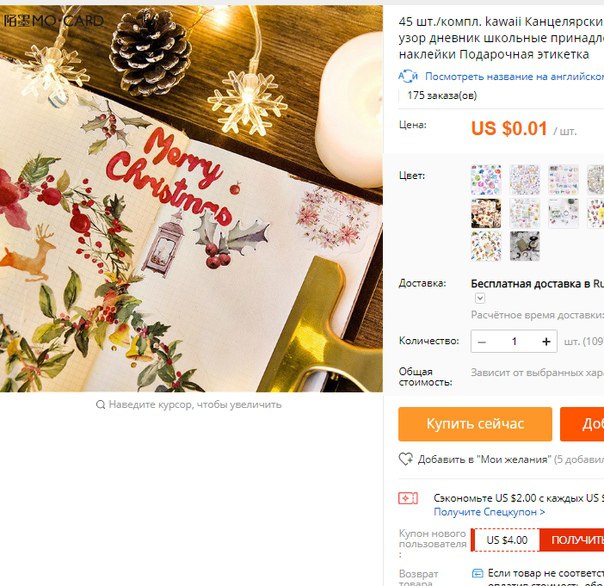This screenshot has width=604, height=586.
Task: Decrease quantity with the minus button
Action: pos(482,342)
